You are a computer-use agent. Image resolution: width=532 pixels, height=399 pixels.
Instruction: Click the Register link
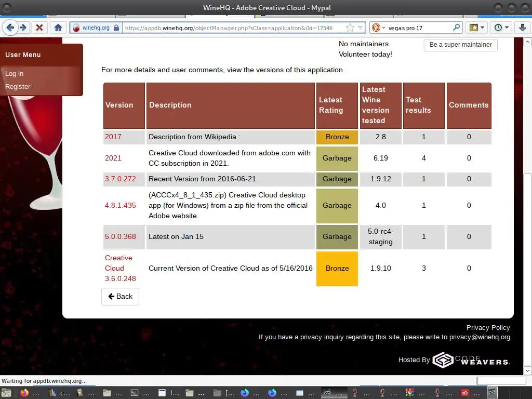[18, 87]
